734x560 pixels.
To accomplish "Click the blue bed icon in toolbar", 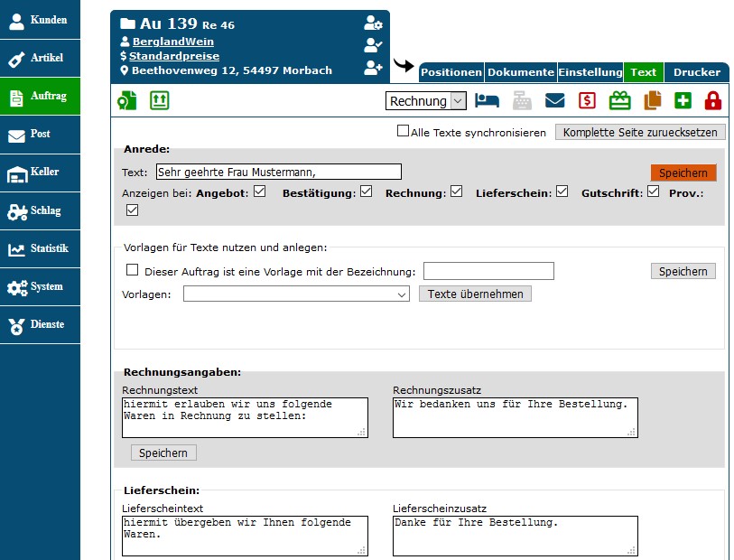I will pyautogui.click(x=487, y=101).
